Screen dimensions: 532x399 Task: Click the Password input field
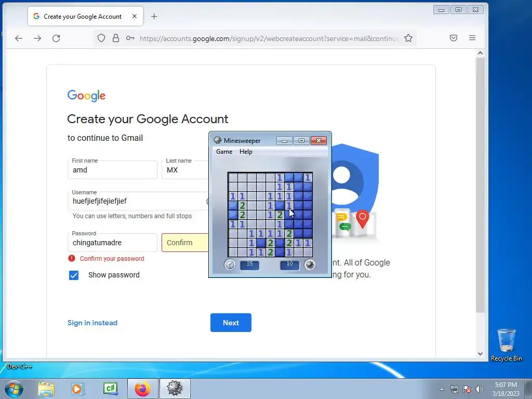[x=112, y=243]
